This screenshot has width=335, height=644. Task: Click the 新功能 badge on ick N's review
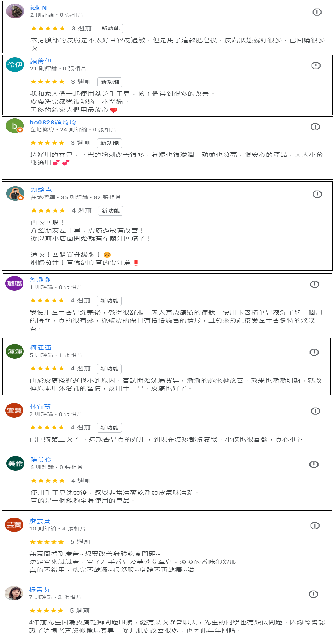click(x=111, y=29)
